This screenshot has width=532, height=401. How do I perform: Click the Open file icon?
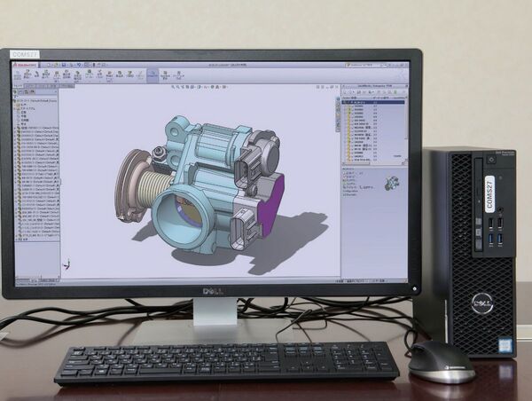click(x=56, y=65)
